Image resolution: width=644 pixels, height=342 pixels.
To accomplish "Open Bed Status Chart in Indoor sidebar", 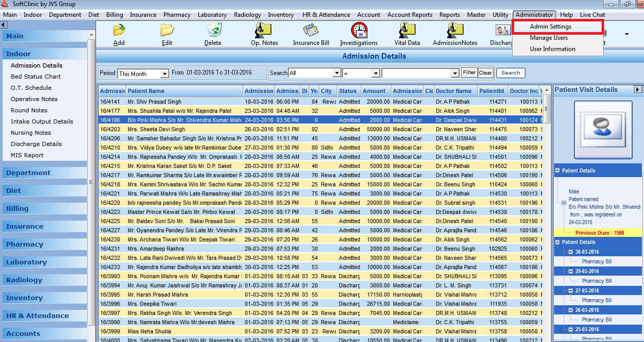I will [36, 77].
